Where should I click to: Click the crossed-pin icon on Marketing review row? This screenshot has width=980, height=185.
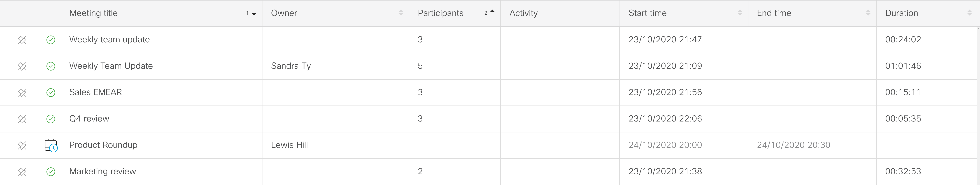pyautogui.click(x=22, y=172)
